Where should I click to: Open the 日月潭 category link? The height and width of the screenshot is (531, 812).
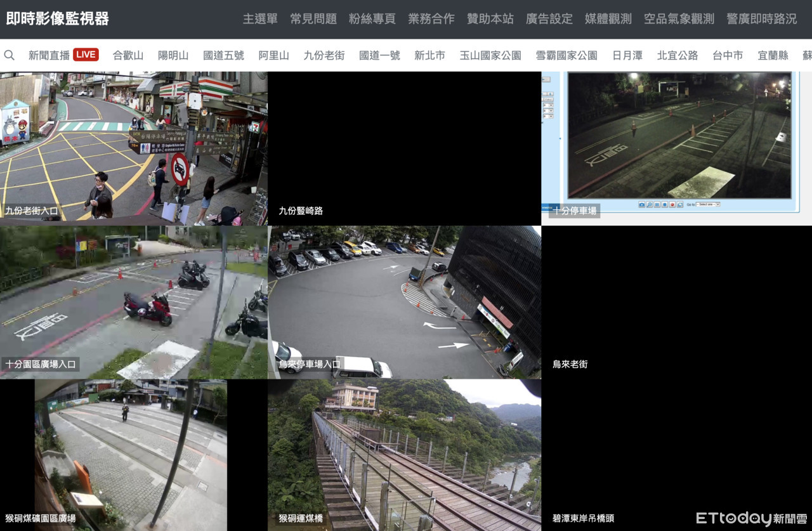point(627,55)
